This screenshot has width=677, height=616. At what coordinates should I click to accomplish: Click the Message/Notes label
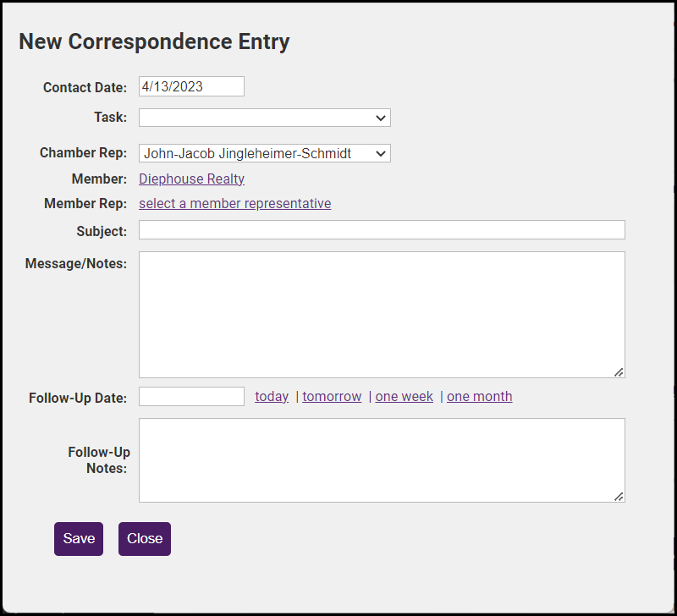76,264
